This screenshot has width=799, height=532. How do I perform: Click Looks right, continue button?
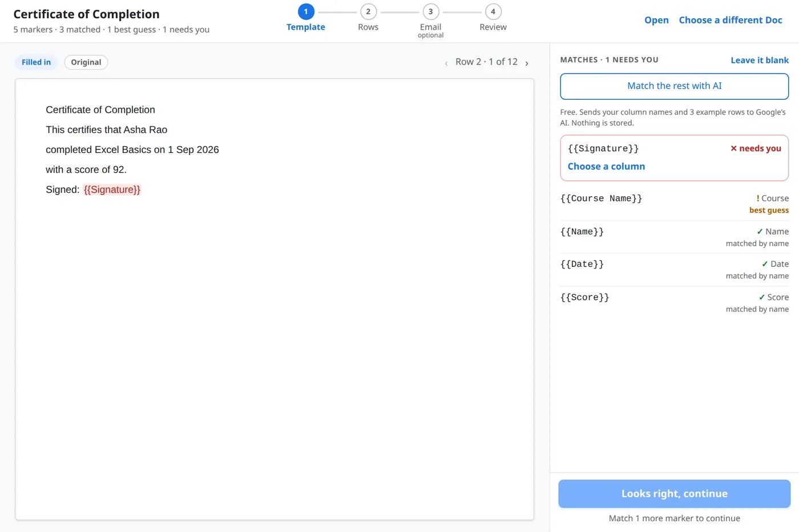pos(675,494)
